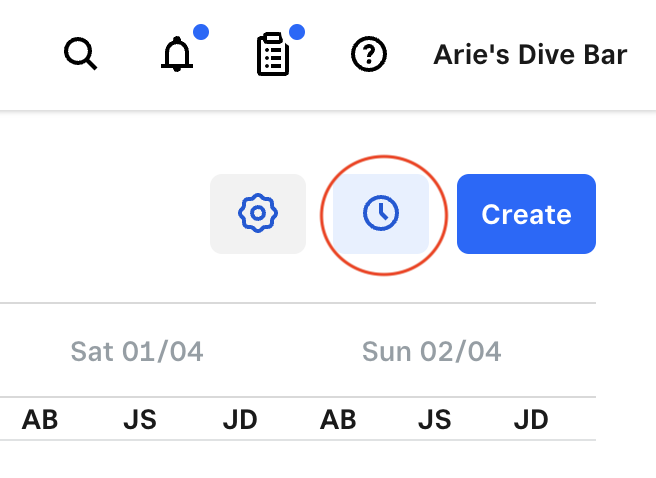
Task: Select the JS column under Sun 02/04
Action: pyautogui.click(x=435, y=420)
